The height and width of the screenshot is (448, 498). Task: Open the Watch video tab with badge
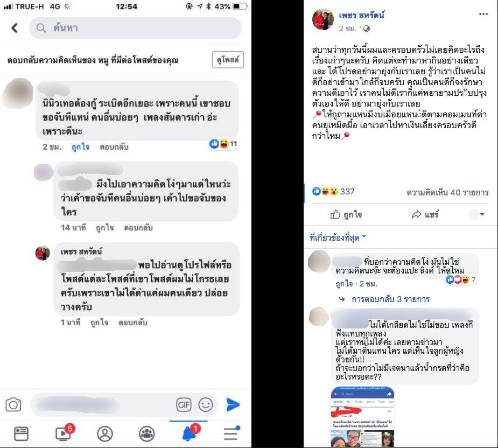[x=64, y=432]
